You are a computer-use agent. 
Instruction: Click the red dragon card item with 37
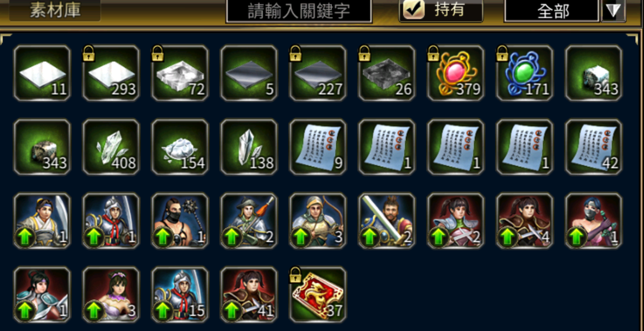318,294
